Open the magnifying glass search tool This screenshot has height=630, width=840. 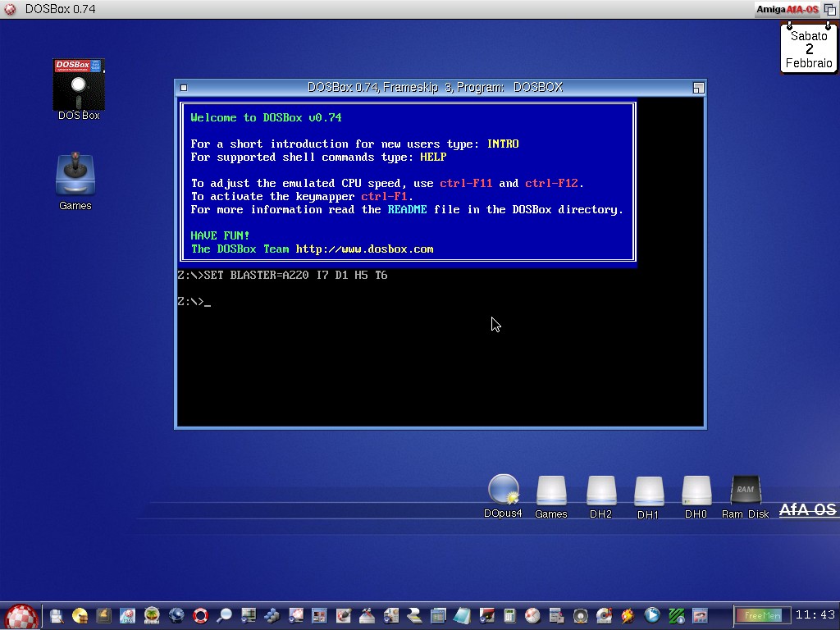pos(223,615)
